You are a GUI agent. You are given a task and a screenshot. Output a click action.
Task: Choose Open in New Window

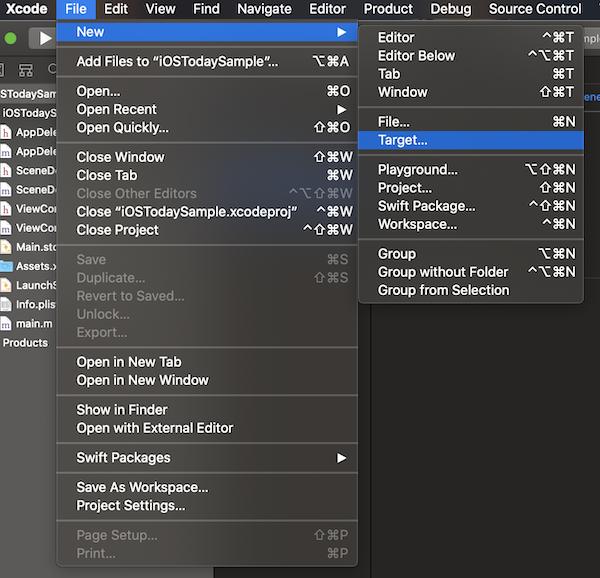point(207,380)
